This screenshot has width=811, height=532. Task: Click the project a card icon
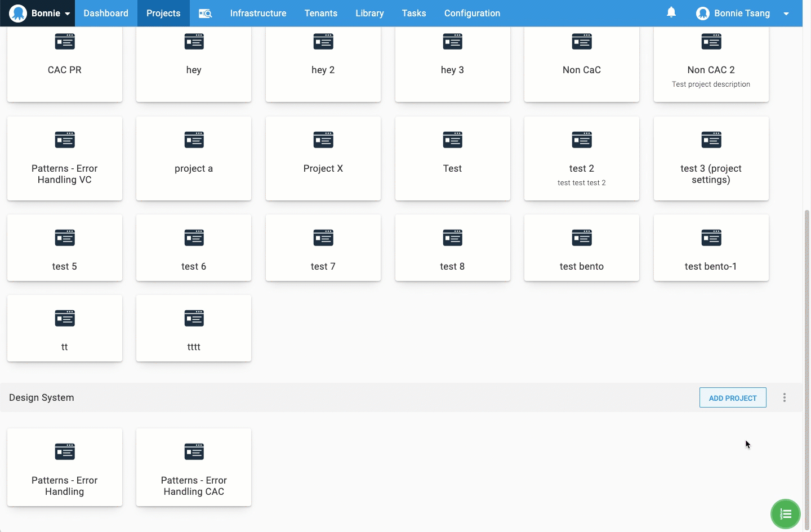pos(194,140)
